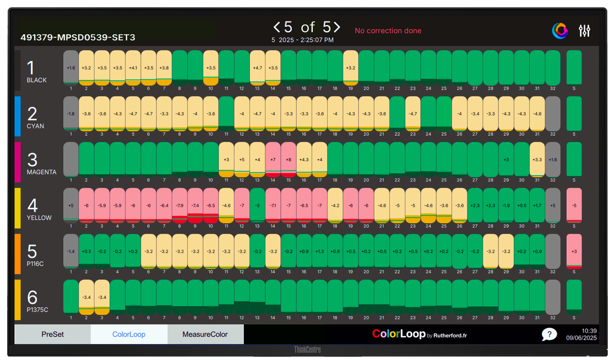Select Cyan zone 31 bar showing -4.6
This screenshot has width=615, height=364.
point(537,114)
